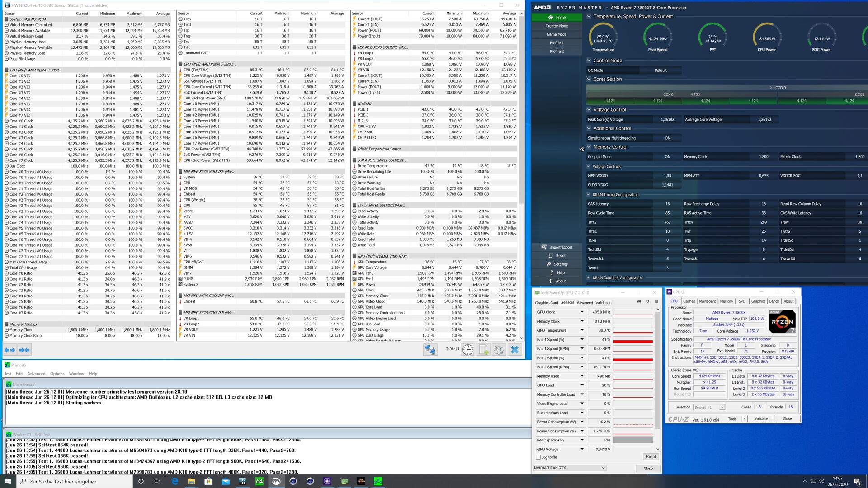Select Profile 1 in Ryzen Master
Screen dimensions: 868x488
click(557, 43)
